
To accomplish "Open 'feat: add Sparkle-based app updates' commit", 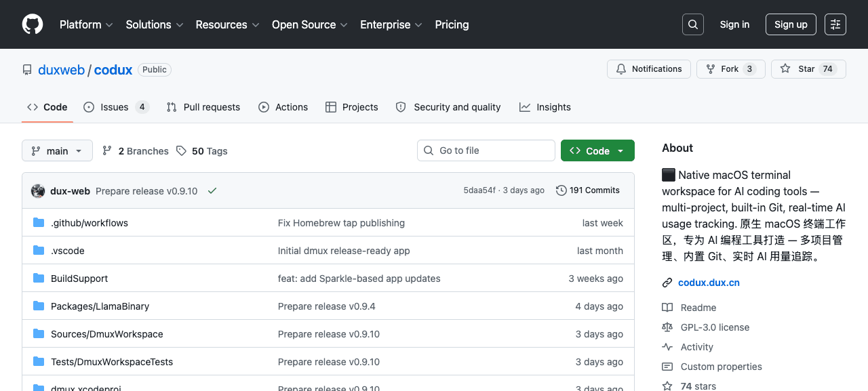I will click(x=359, y=279).
